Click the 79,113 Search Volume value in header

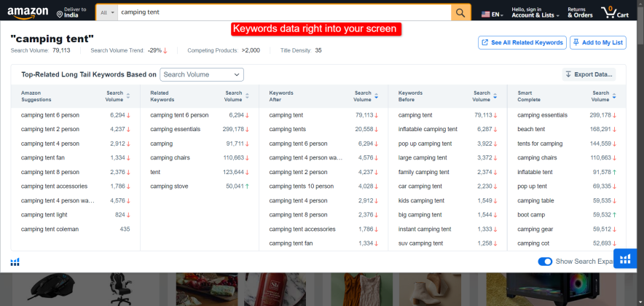click(x=61, y=50)
